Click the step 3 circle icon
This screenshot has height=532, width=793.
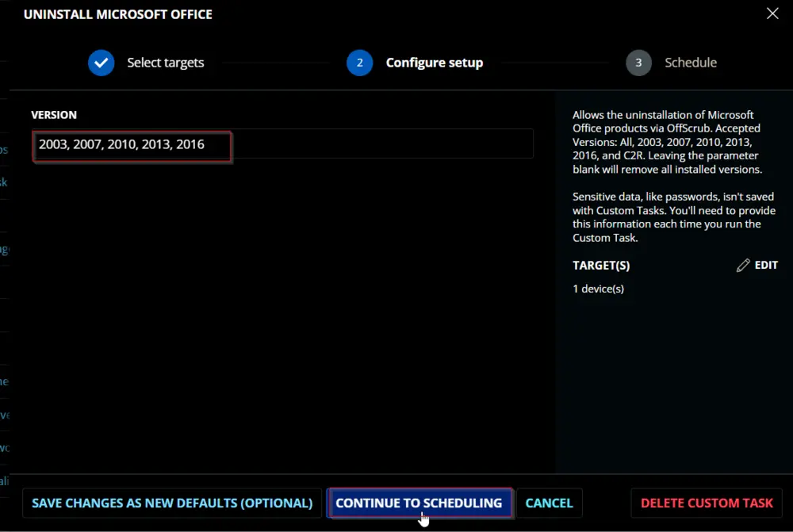[x=638, y=63]
